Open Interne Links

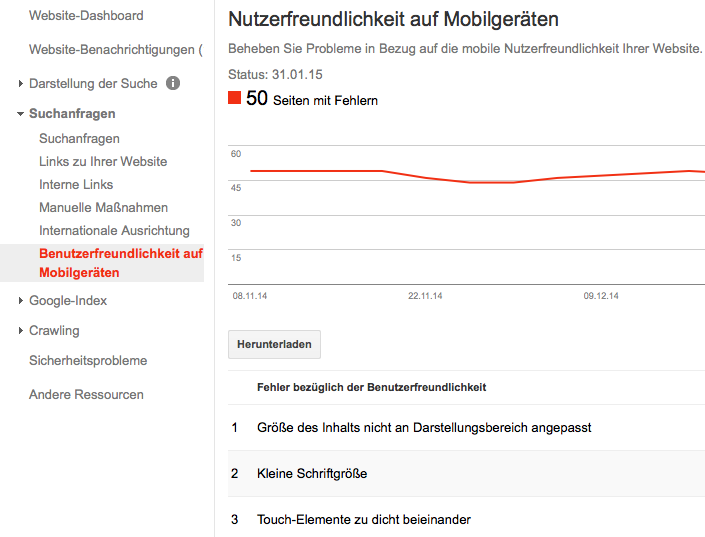point(76,184)
